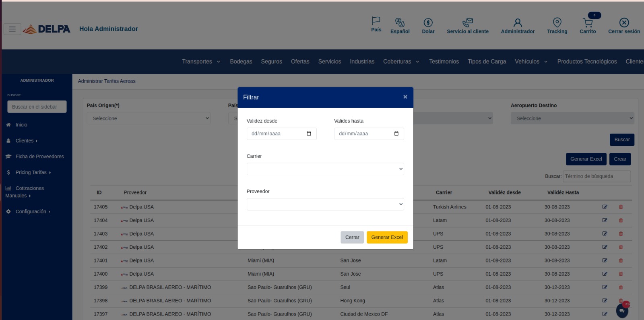
Task: Click the Tracking location pin icon
Action: 557,23
